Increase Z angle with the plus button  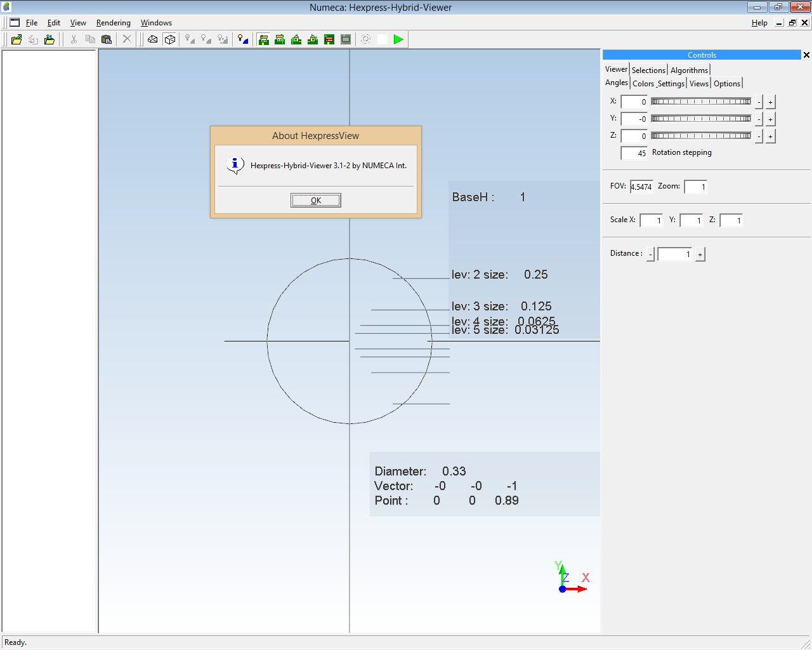coord(771,136)
